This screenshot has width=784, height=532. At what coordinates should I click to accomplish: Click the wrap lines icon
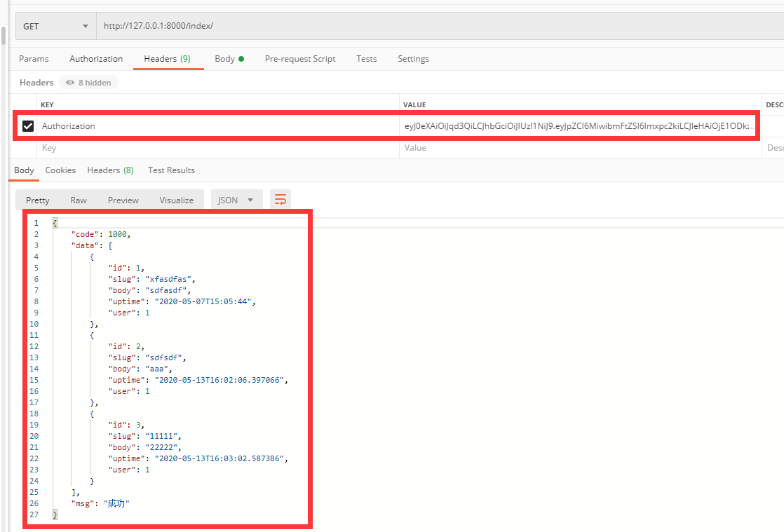[x=281, y=200]
